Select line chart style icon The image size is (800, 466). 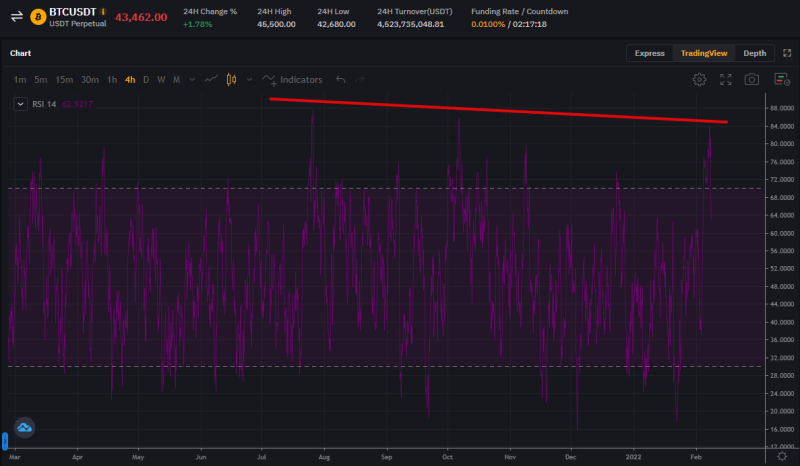click(211, 79)
